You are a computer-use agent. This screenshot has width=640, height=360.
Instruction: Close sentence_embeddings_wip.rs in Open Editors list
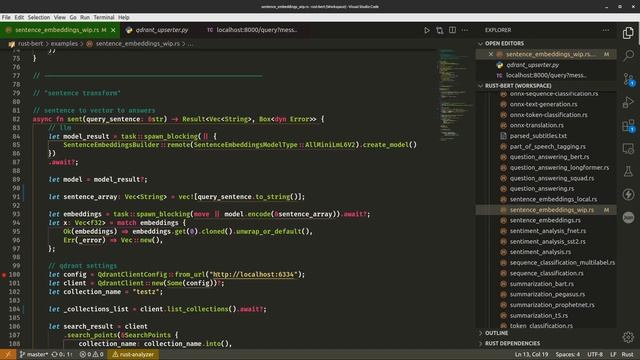tap(491, 54)
